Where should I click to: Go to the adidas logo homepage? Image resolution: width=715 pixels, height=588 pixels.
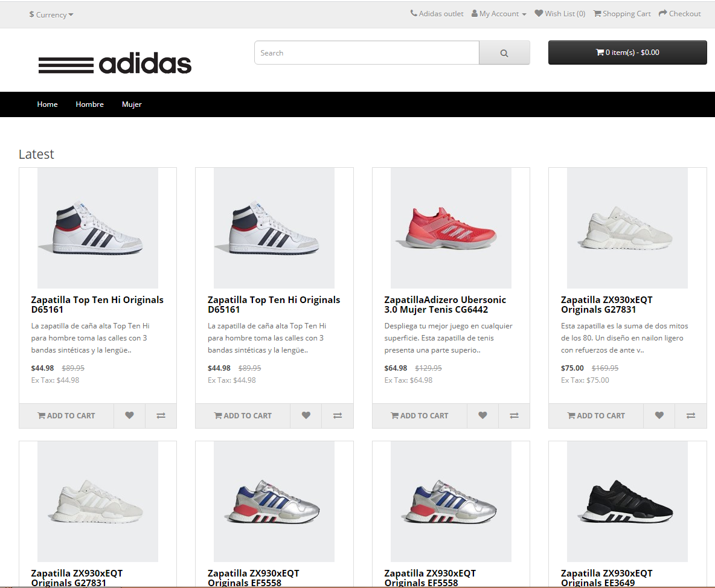coord(115,63)
